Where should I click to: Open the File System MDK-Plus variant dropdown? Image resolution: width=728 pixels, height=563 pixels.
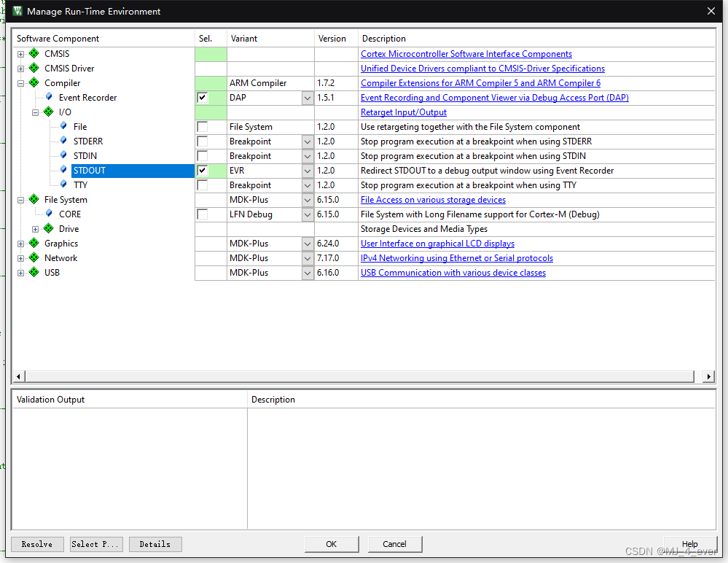(308, 200)
